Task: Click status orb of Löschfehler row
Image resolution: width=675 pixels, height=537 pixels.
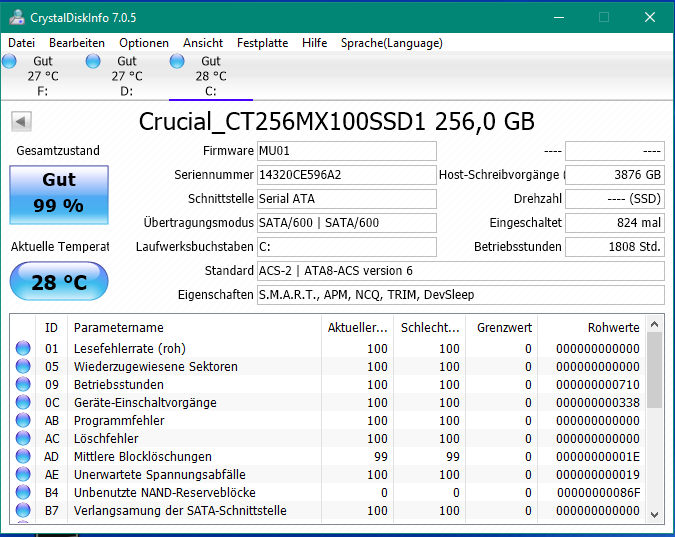Action: (x=23, y=438)
